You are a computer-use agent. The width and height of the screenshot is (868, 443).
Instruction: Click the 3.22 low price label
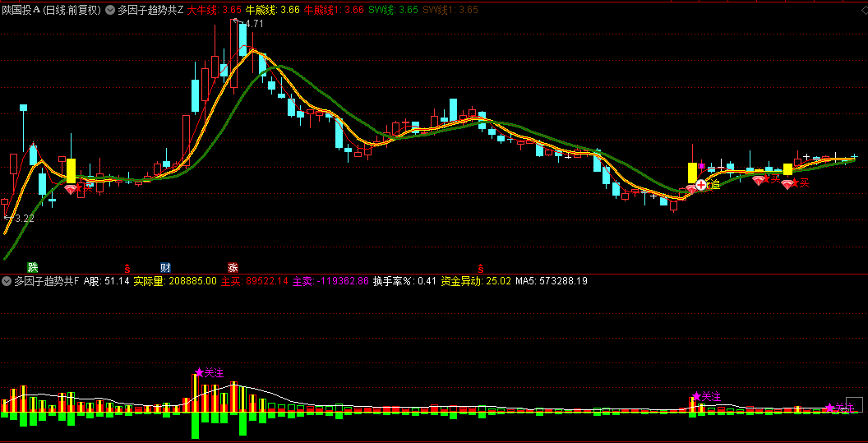pos(25,219)
